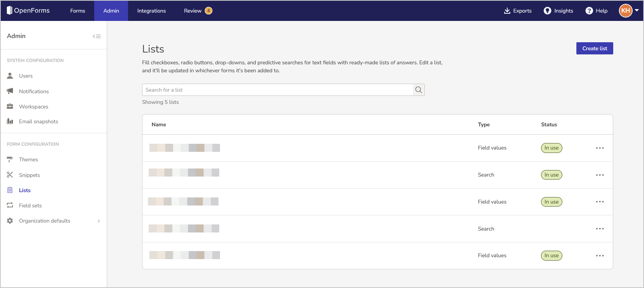
Task: Click the Insights lightbulb icon
Action: [x=547, y=11]
